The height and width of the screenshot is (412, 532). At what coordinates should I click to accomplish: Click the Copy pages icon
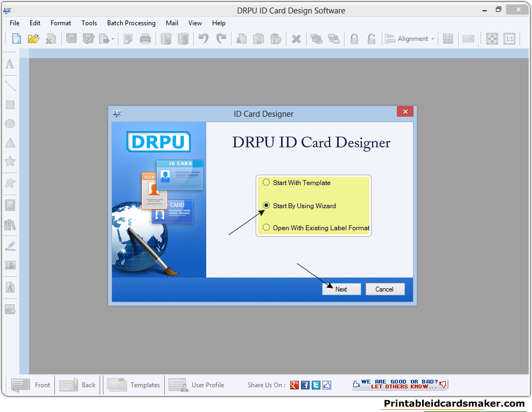point(258,39)
